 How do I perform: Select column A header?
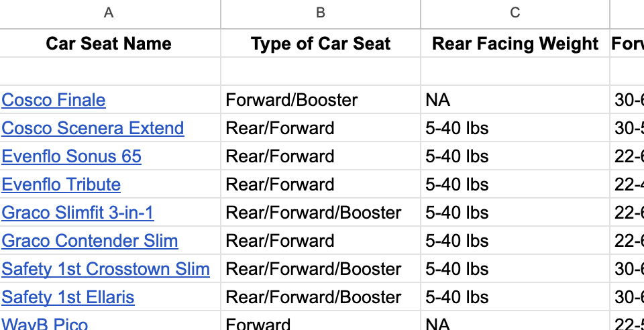click(x=109, y=13)
